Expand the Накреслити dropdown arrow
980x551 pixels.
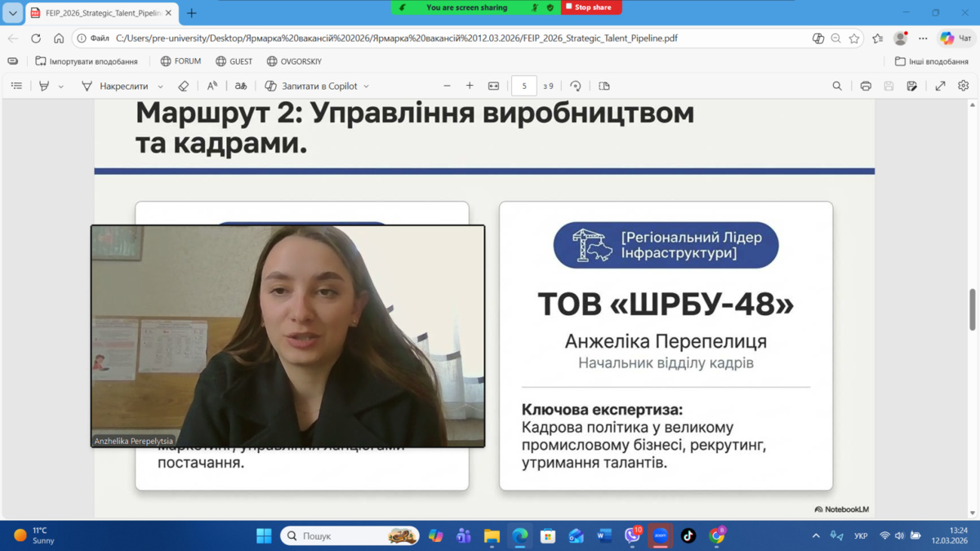(x=160, y=87)
